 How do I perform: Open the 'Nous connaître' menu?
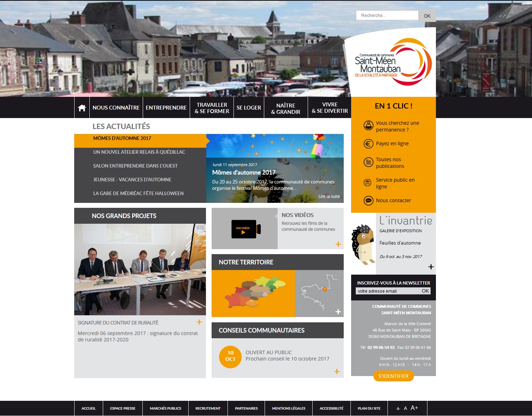(116, 108)
